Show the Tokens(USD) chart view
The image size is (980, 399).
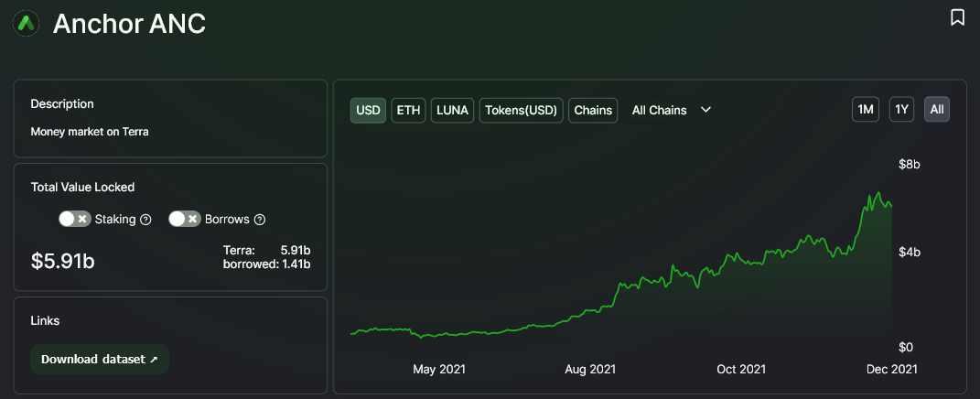(x=522, y=110)
